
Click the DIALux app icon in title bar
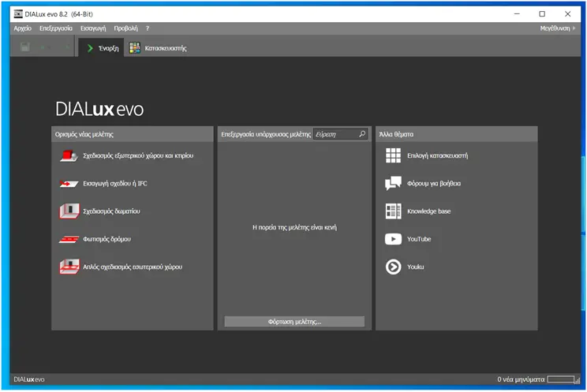[x=18, y=14]
